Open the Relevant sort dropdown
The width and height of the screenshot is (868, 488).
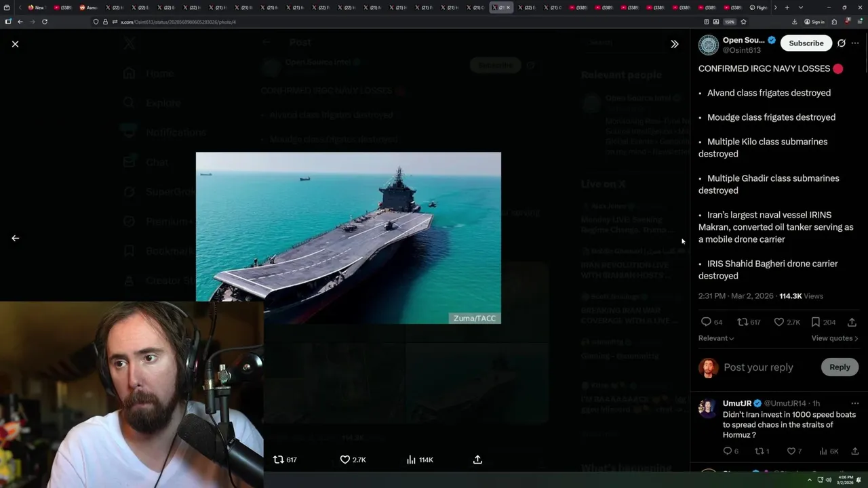point(716,338)
